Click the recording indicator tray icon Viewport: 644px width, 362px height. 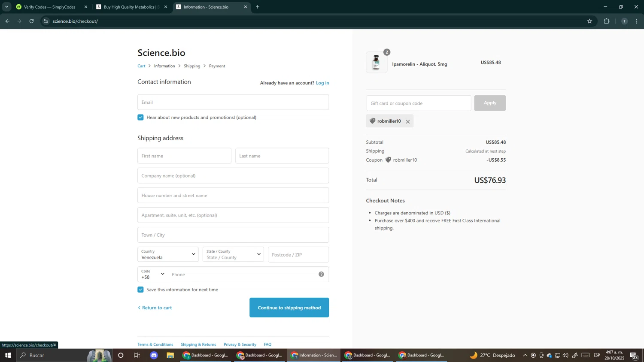coord(533,355)
